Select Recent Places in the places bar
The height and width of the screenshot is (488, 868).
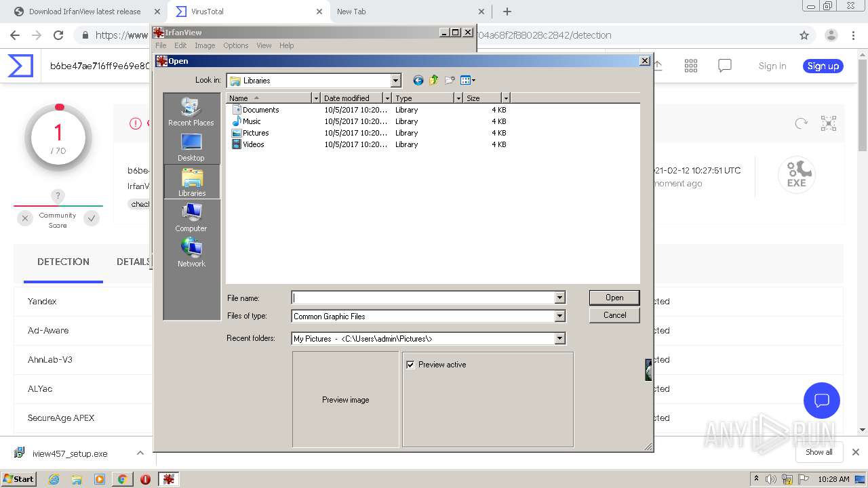pyautogui.click(x=191, y=112)
